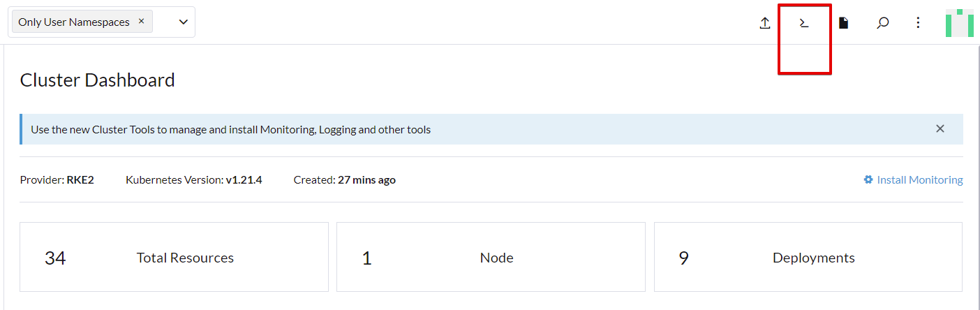Open the resource search magnifier icon
This screenshot has height=310, width=980.
click(x=883, y=23)
